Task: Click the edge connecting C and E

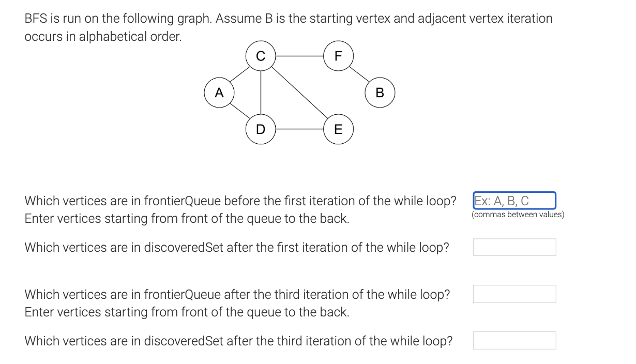Action: click(x=300, y=93)
